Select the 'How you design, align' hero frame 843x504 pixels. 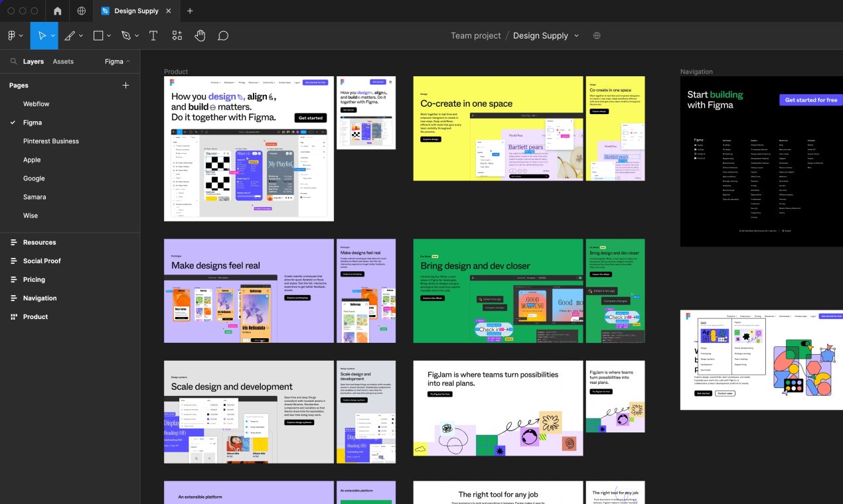pyautogui.click(x=249, y=149)
